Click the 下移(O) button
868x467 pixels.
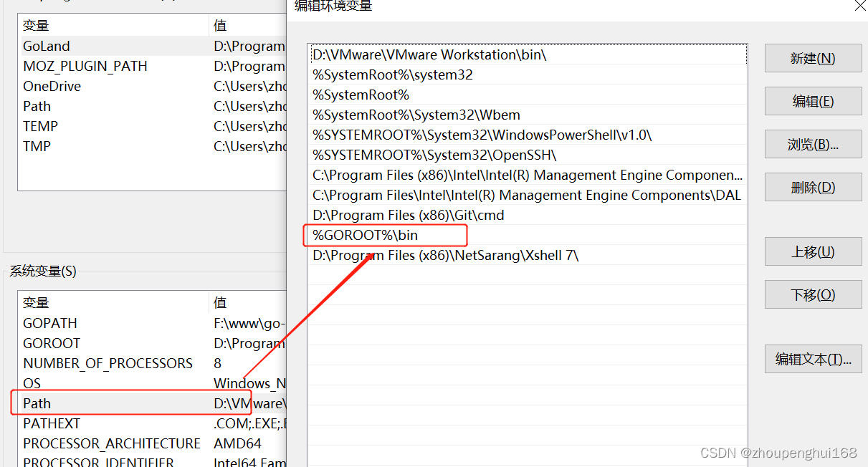pyautogui.click(x=813, y=294)
